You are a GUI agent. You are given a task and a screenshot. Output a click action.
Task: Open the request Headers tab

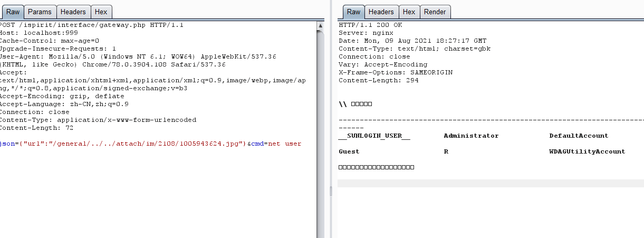[x=73, y=12]
